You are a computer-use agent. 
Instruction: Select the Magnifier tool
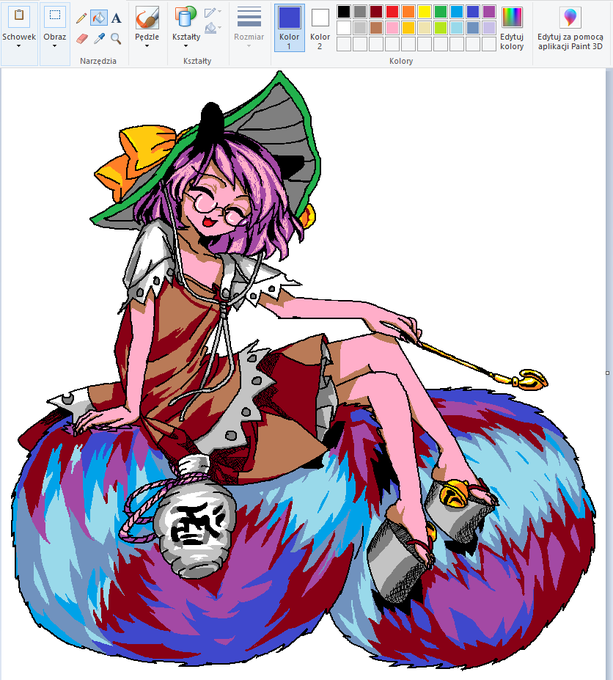click(x=116, y=39)
